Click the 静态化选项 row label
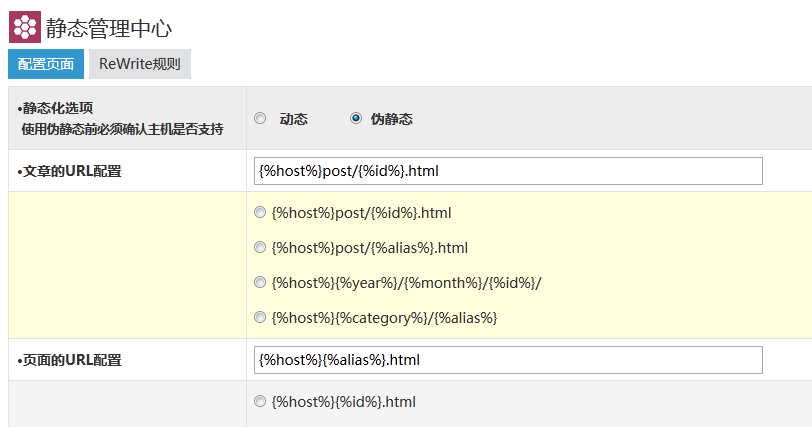812x427 pixels. pyautogui.click(x=61, y=108)
